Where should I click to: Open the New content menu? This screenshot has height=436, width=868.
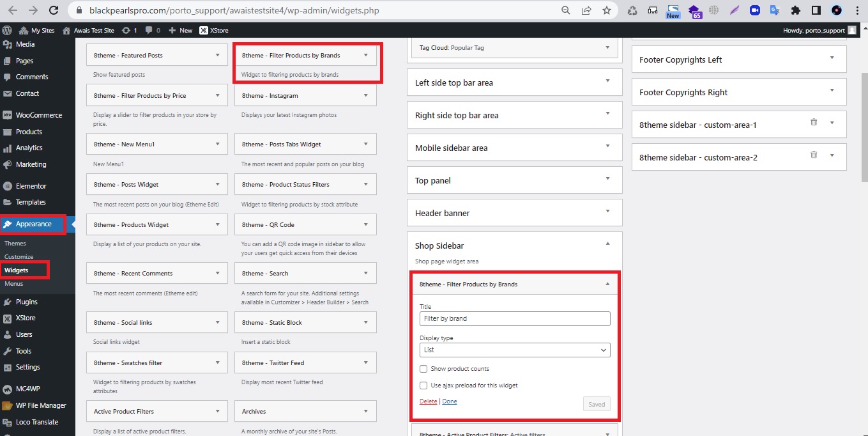coord(181,30)
